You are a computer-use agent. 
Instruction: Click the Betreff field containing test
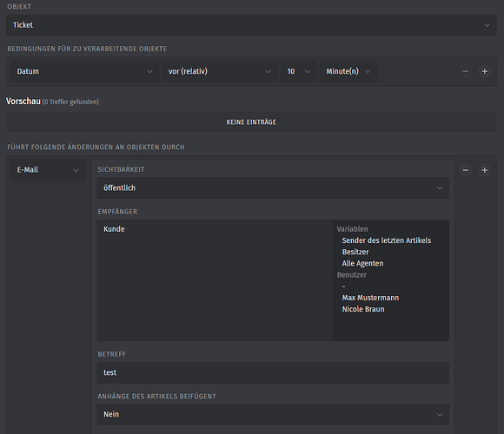click(x=273, y=372)
